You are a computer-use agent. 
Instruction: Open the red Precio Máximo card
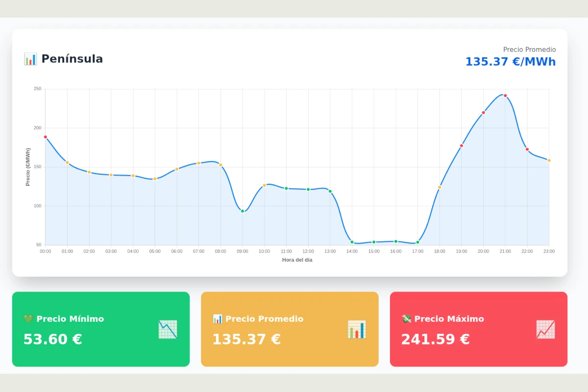point(479,329)
